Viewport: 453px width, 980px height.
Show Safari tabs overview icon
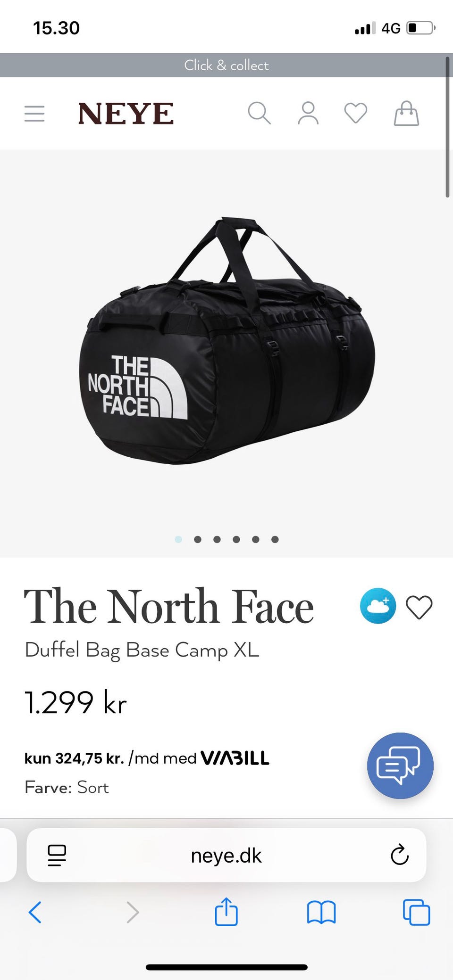[417, 913]
